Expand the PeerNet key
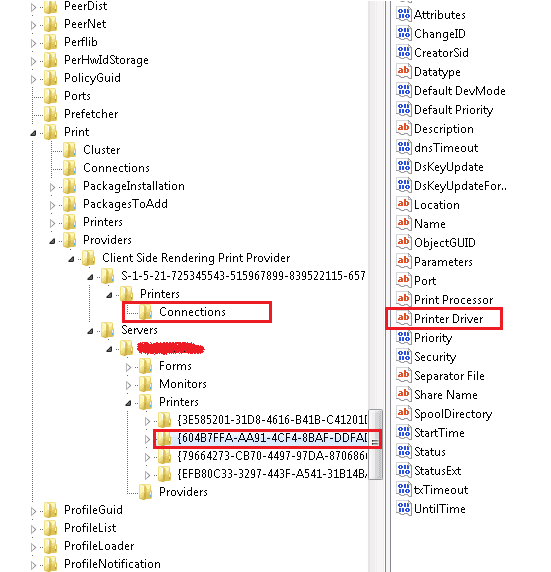Image resolution: width=551 pixels, height=572 pixels. pyautogui.click(x=34, y=25)
